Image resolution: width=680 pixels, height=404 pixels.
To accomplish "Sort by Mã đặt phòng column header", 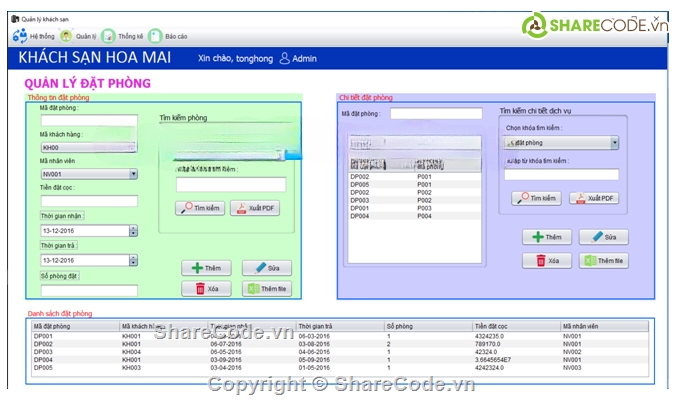I will (75, 326).
